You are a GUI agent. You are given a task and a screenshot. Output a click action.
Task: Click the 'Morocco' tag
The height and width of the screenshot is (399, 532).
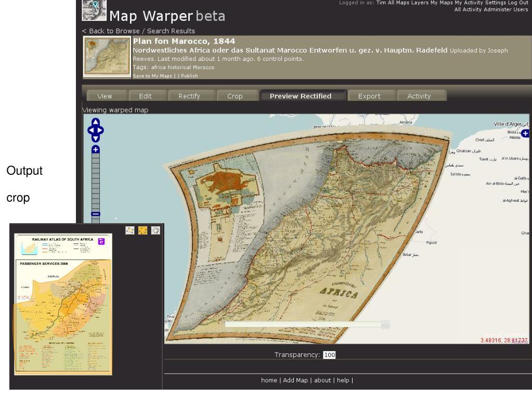point(203,68)
